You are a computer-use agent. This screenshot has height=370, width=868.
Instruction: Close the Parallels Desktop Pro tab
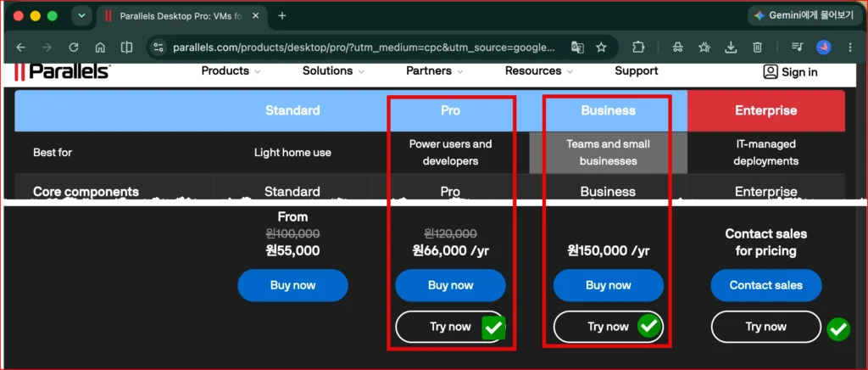pyautogui.click(x=256, y=16)
